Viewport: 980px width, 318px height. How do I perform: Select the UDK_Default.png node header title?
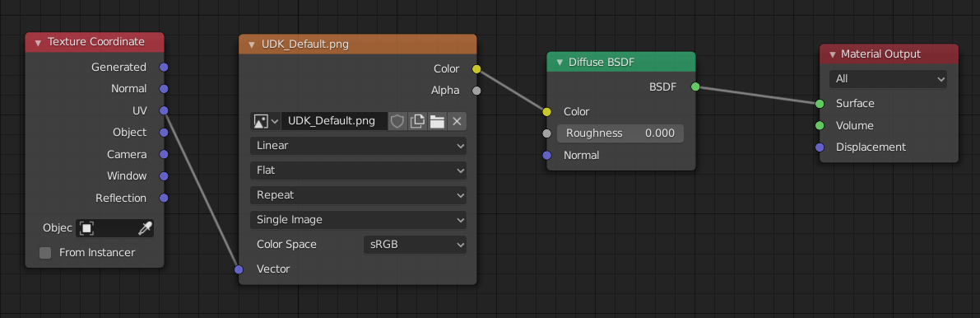click(305, 44)
